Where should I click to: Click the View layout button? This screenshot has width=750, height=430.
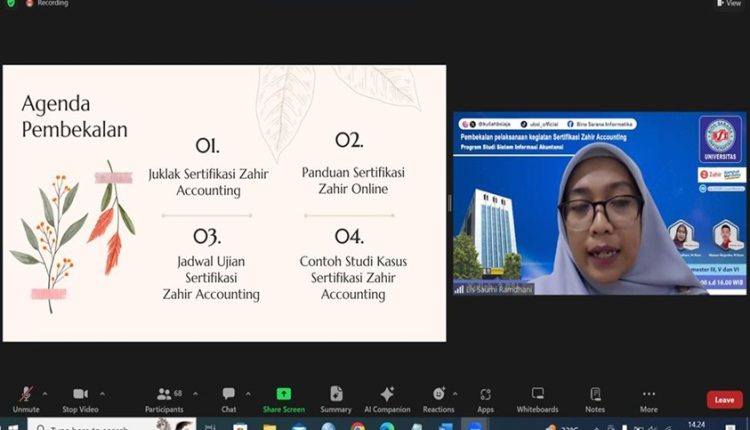[x=729, y=3]
